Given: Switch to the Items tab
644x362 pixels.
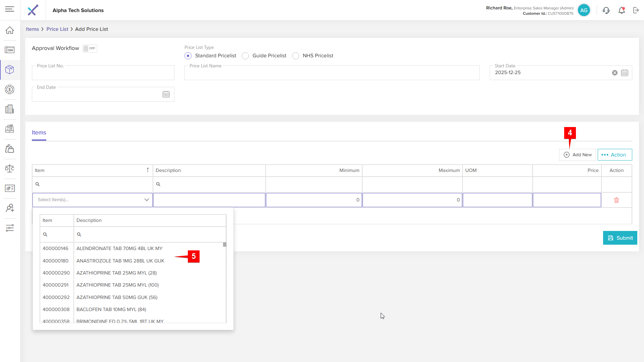Looking at the screenshot, I should [39, 133].
